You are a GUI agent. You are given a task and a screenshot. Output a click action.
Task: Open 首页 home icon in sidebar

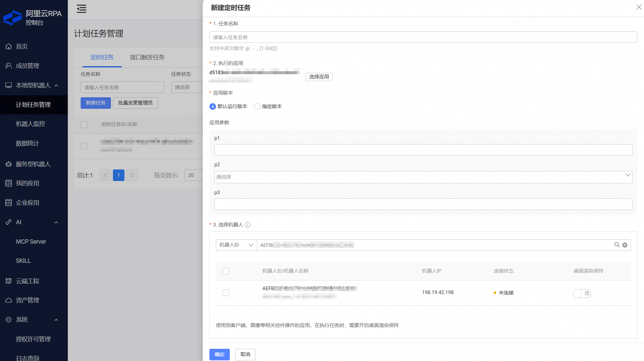(x=9, y=46)
